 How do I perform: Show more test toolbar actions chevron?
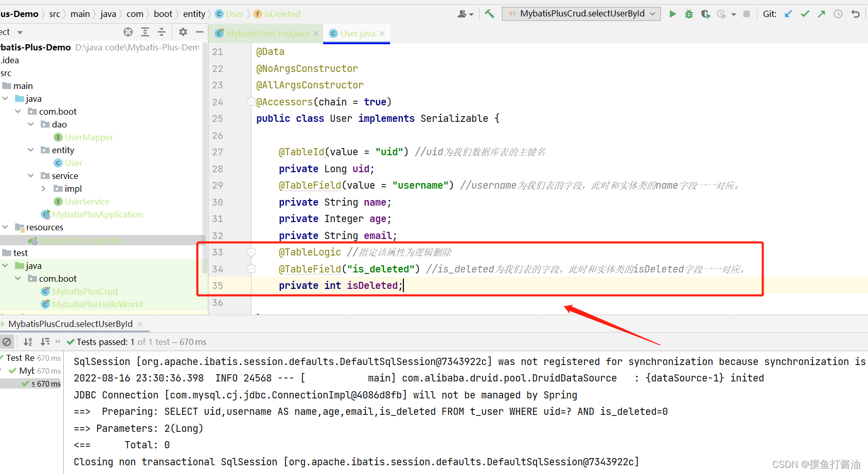(58, 341)
